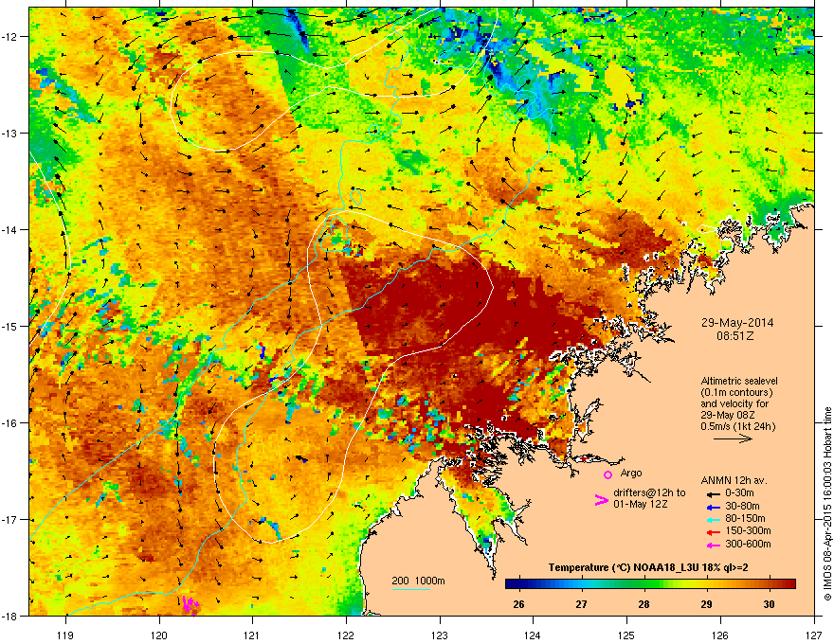Screen dimensions: 834x644
Task: Click the color bar tick label 30
Action: click(770, 604)
